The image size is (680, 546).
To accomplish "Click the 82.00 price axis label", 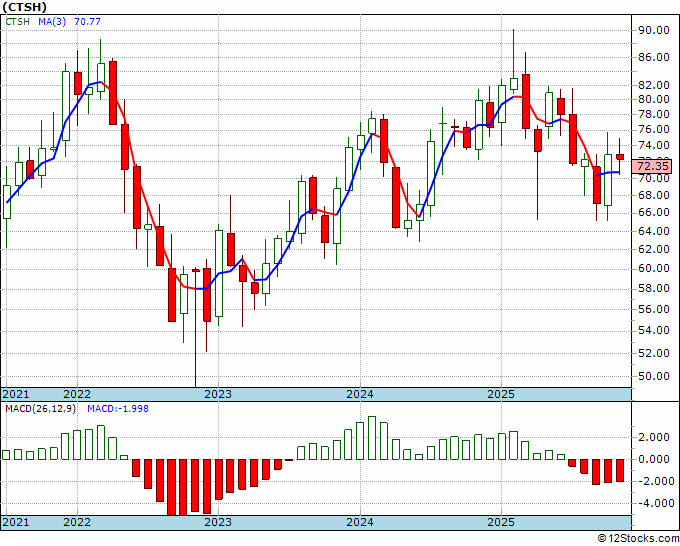I will [x=654, y=85].
